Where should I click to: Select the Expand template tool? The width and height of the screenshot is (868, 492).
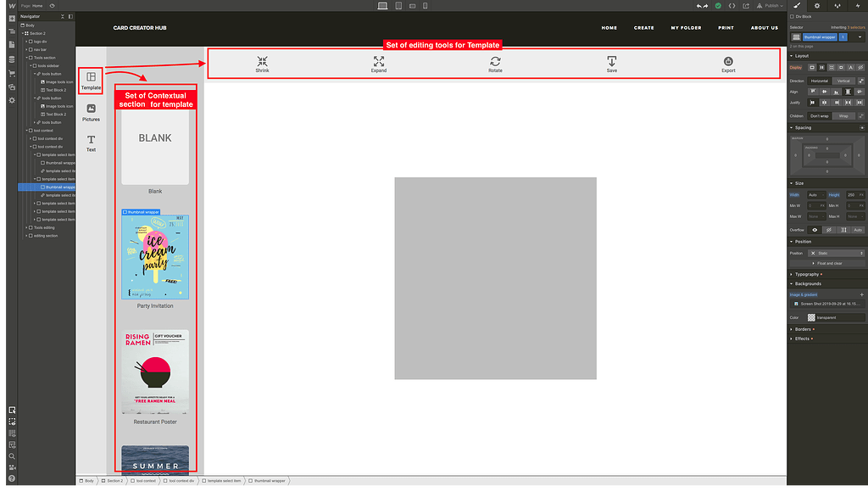click(378, 64)
